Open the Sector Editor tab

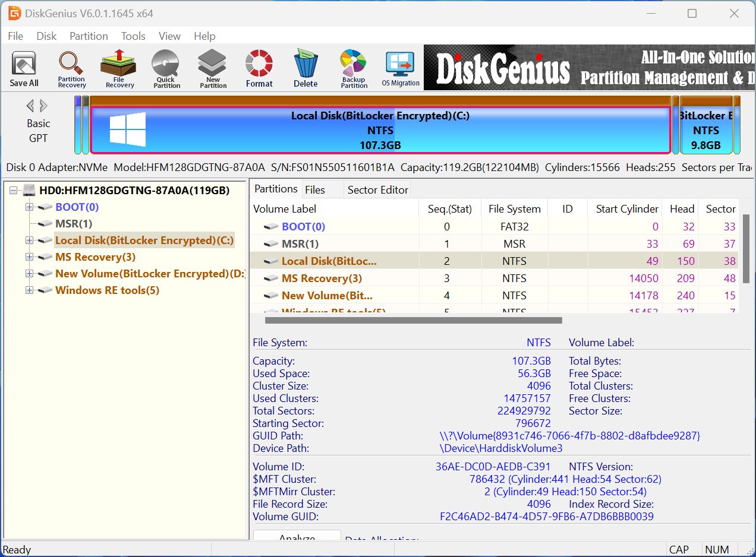click(377, 189)
